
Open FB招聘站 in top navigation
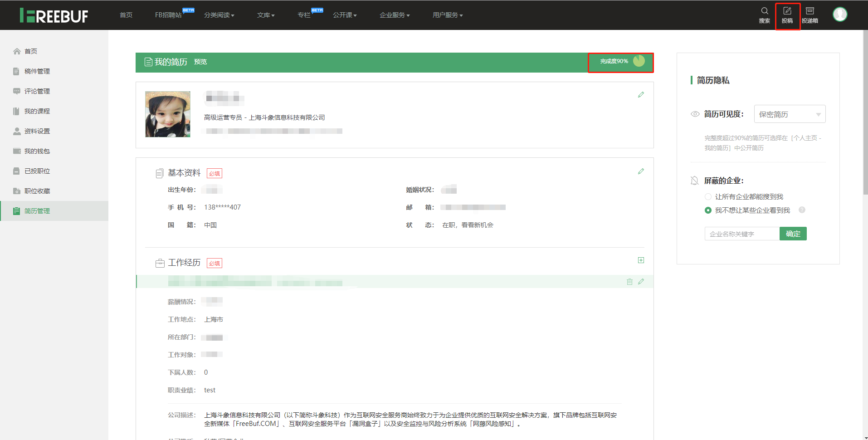click(x=168, y=15)
